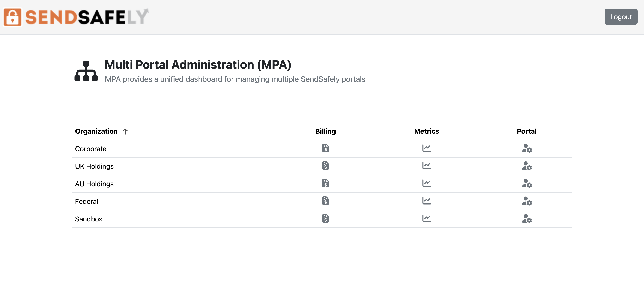The height and width of the screenshot is (290, 644).
Task: Click the Metrics column header
Action: coord(426,131)
